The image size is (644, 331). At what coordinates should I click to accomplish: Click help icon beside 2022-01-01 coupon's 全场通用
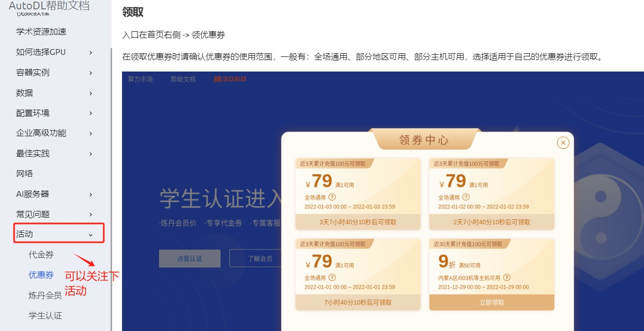coord(332,278)
